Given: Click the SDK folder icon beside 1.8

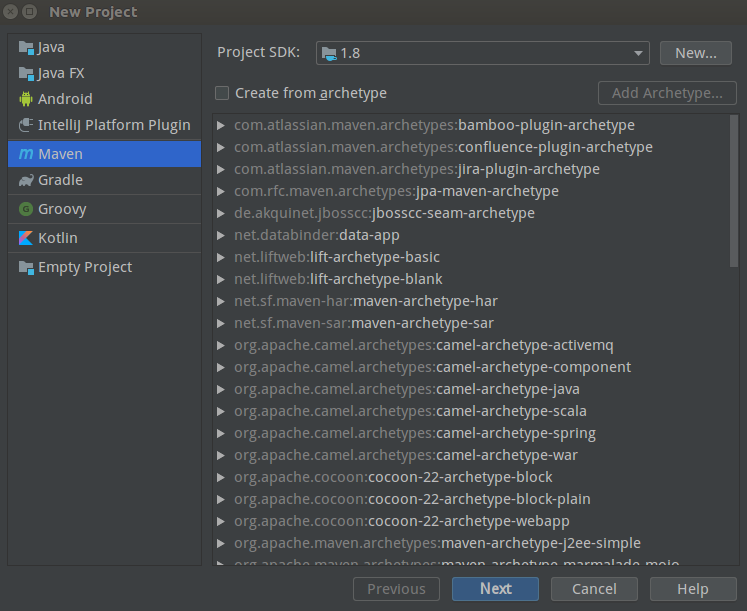Looking at the screenshot, I should tap(329, 53).
